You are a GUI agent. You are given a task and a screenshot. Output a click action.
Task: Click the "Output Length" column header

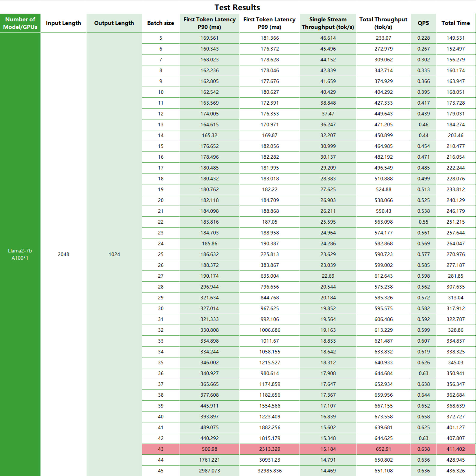[x=114, y=23]
